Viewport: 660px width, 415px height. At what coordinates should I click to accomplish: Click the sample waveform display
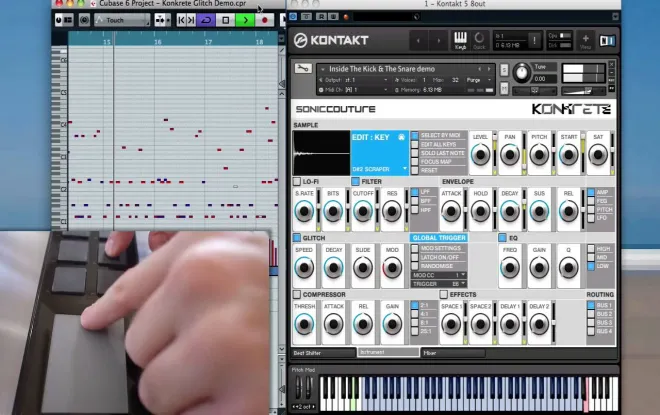[x=322, y=153]
